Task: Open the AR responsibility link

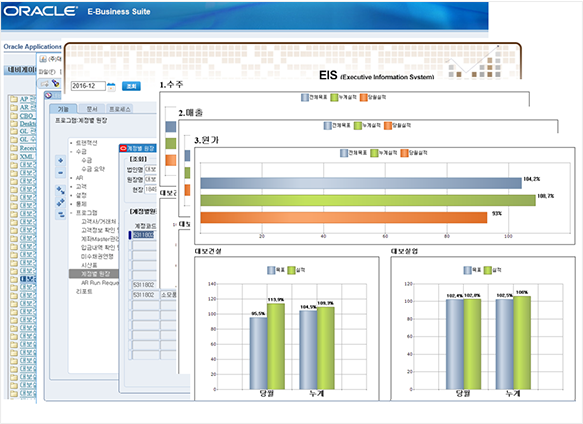Action: 28,107
